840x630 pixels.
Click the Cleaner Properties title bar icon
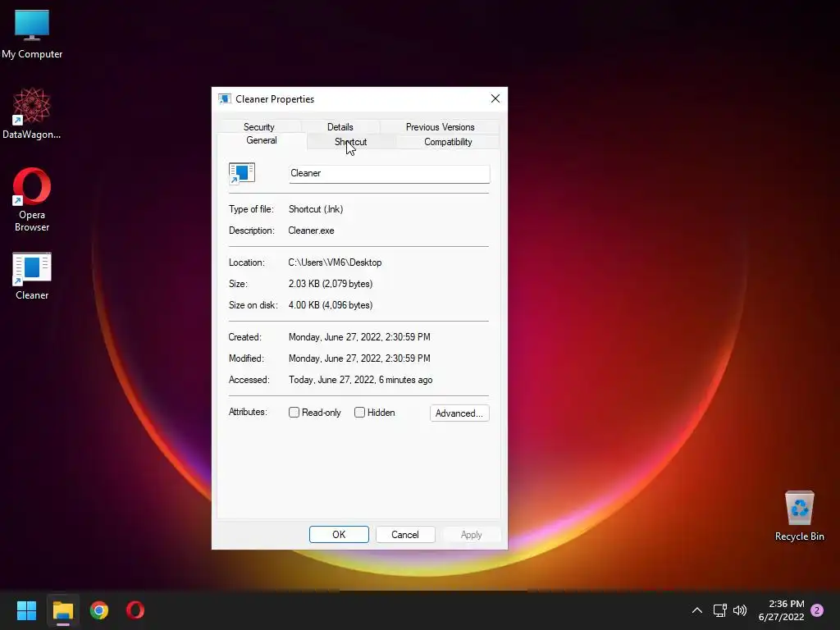point(225,99)
